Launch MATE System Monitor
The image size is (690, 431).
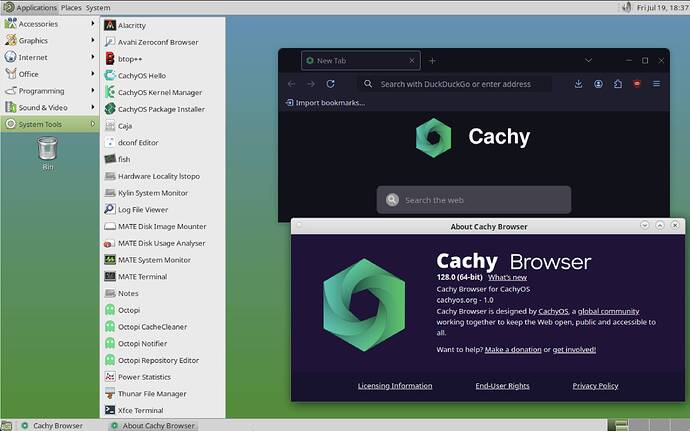163,260
